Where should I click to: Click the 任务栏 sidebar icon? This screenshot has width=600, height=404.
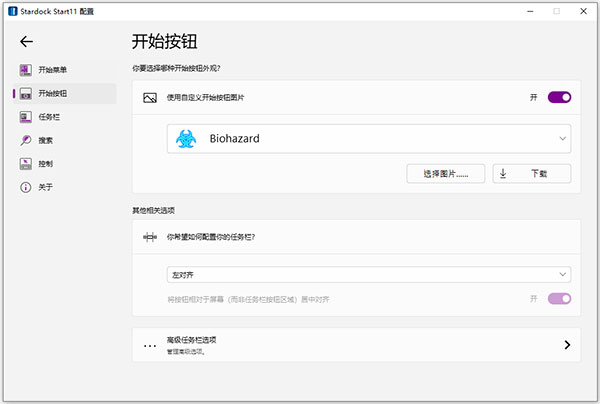[26, 117]
